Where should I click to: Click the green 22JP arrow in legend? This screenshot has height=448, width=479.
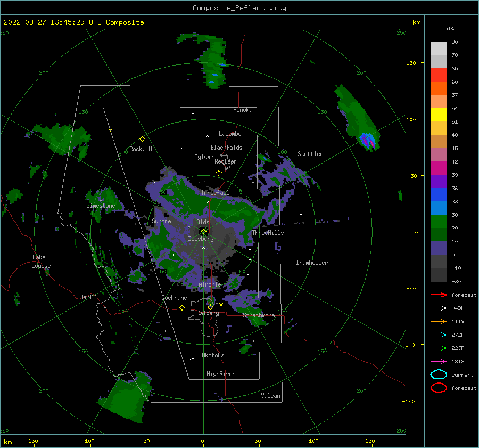(439, 348)
